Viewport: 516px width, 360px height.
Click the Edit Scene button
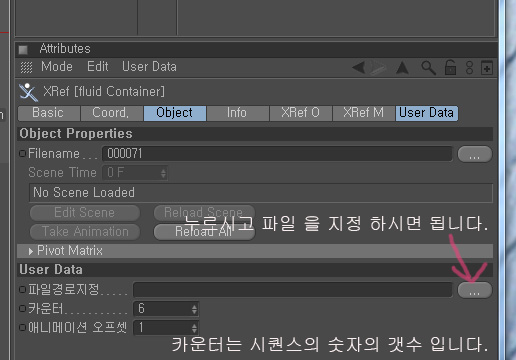click(x=85, y=213)
